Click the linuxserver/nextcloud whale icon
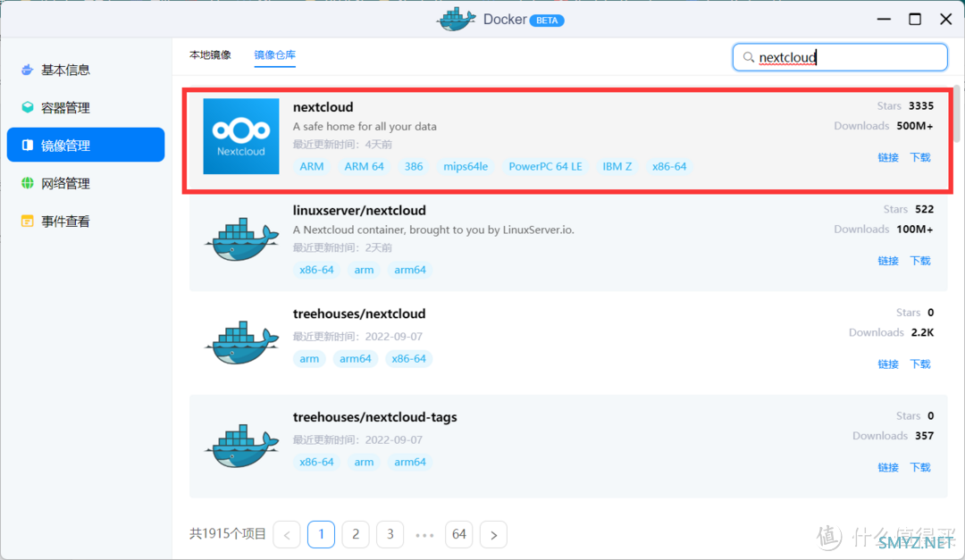Viewport: 965px width, 560px height. 241,239
